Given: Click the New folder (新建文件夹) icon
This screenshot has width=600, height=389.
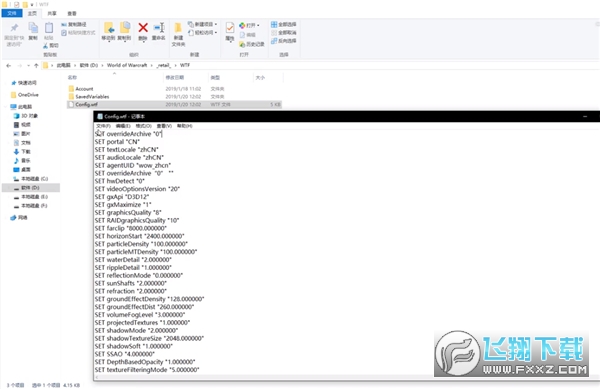Looking at the screenshot, I should 178,28.
